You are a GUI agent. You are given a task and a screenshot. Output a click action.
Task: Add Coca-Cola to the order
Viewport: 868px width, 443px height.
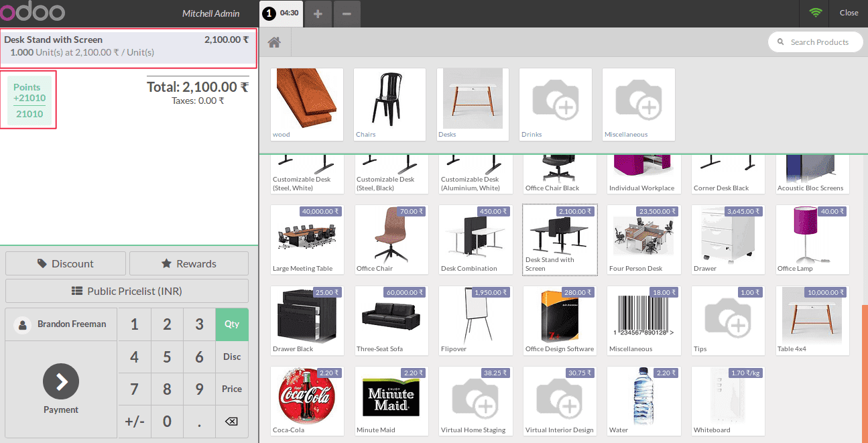(307, 401)
